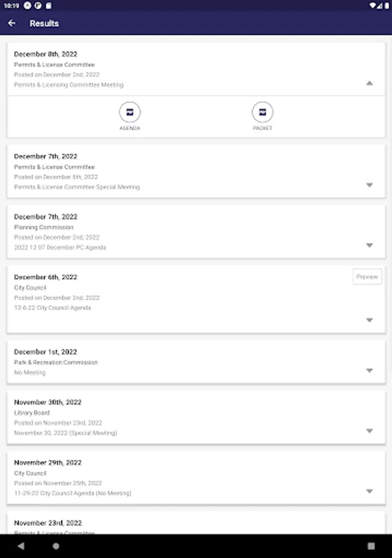
Task: Expand the Permits & License Committee Special Meeting
Action: click(369, 185)
